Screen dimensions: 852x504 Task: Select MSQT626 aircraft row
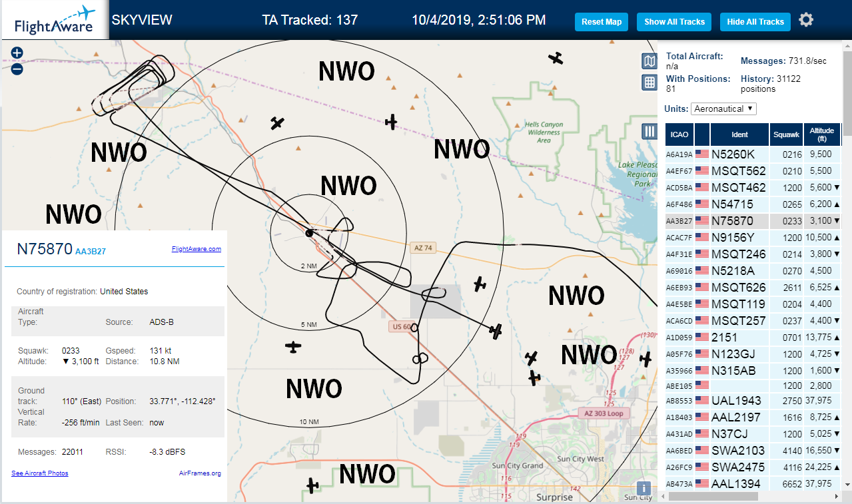(x=753, y=287)
